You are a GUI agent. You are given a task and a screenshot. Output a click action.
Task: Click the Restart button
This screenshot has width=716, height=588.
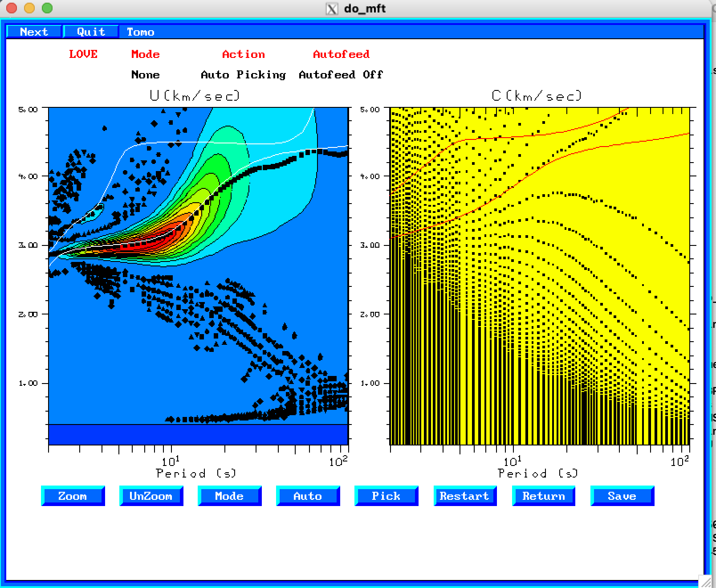pos(464,496)
